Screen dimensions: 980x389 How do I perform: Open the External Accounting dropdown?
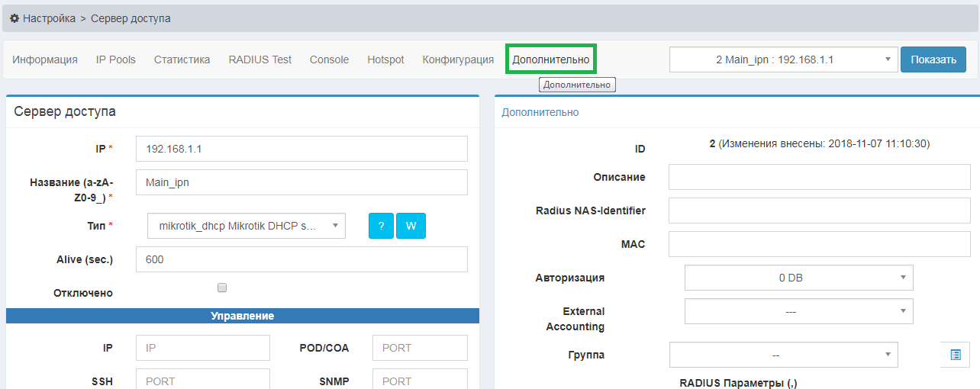tap(798, 312)
